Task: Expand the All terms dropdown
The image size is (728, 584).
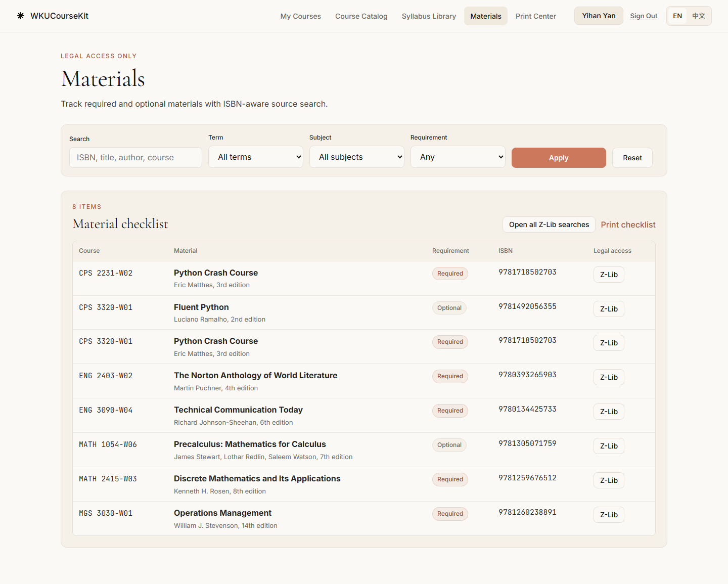Action: point(256,157)
